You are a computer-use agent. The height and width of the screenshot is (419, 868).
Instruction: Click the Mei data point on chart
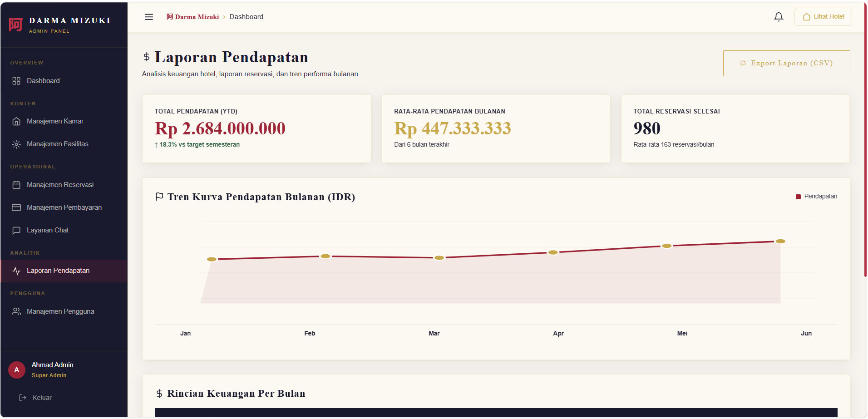(x=666, y=246)
